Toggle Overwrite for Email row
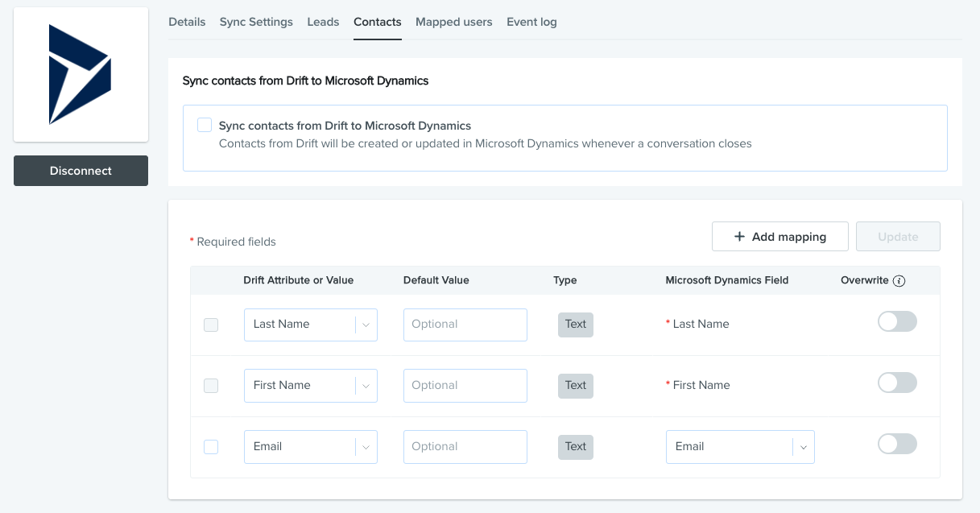This screenshot has width=980, height=513. coord(897,444)
